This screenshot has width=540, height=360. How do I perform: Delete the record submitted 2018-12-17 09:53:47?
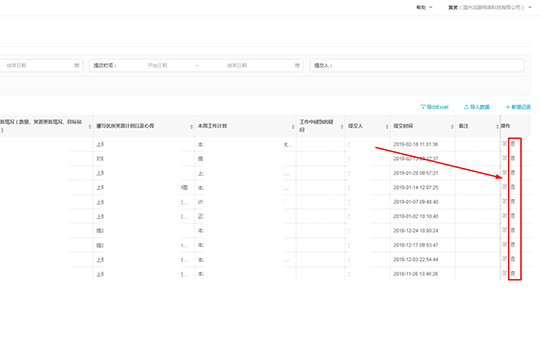click(513, 245)
